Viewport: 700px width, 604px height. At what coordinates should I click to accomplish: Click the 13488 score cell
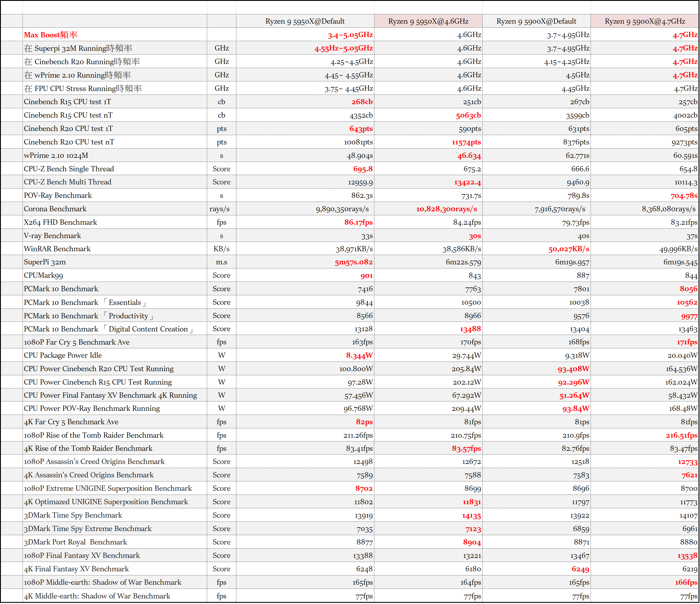pos(470,329)
